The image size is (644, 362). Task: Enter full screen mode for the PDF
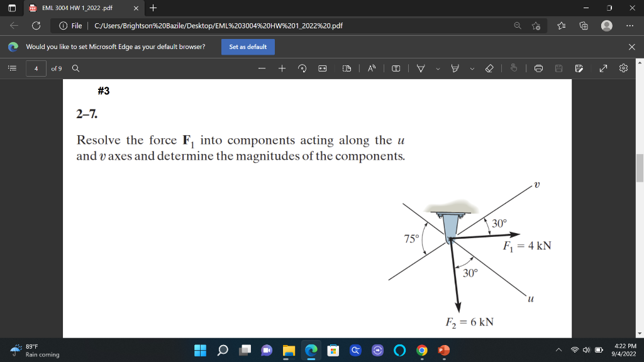(x=602, y=68)
